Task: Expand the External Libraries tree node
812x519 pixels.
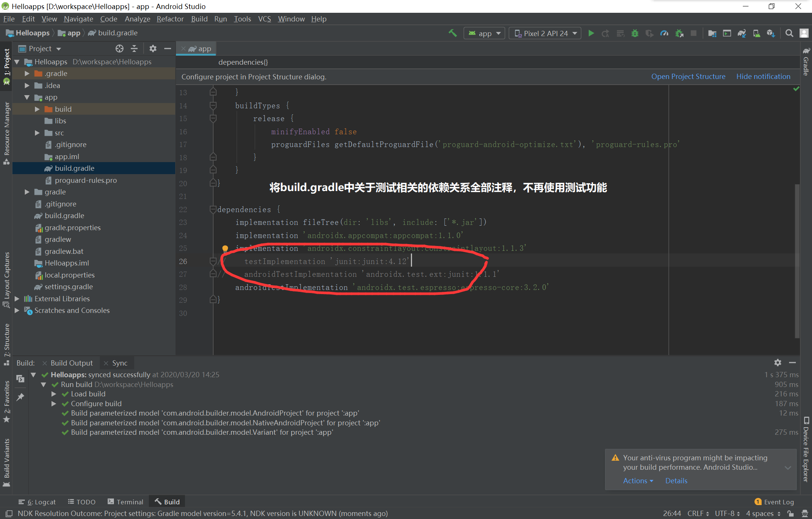Action: pos(17,299)
